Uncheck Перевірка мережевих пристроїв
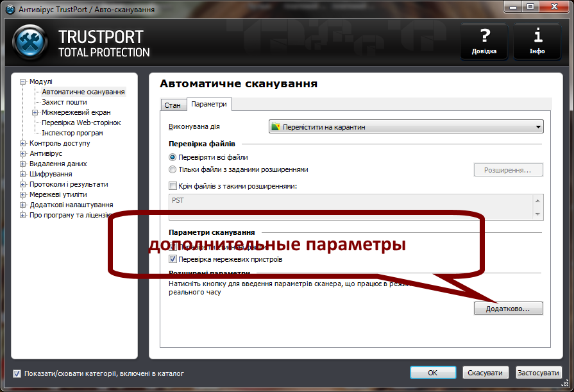 [x=172, y=259]
